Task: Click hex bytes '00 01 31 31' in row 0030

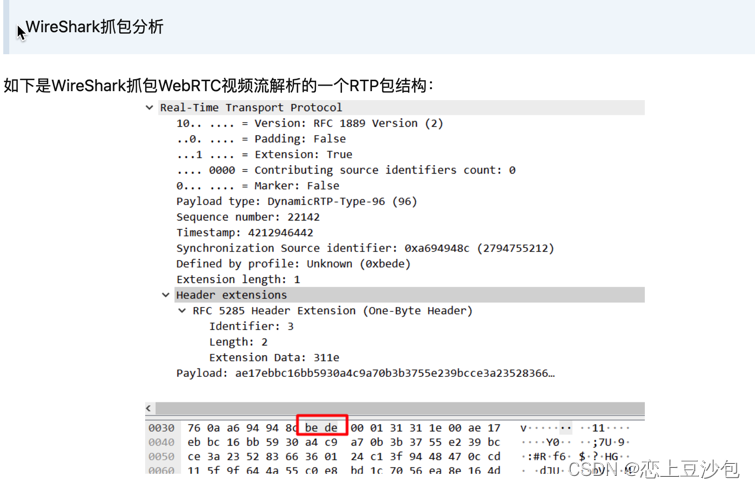Action: [387, 428]
